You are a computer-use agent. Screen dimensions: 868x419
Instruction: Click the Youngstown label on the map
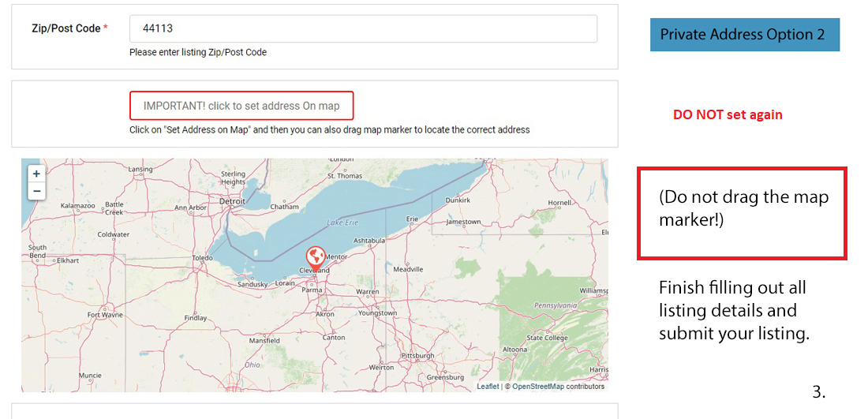(377, 312)
